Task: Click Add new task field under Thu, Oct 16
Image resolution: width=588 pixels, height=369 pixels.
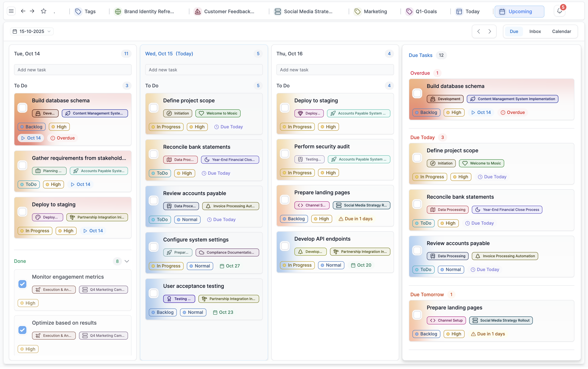Action: coord(335,70)
